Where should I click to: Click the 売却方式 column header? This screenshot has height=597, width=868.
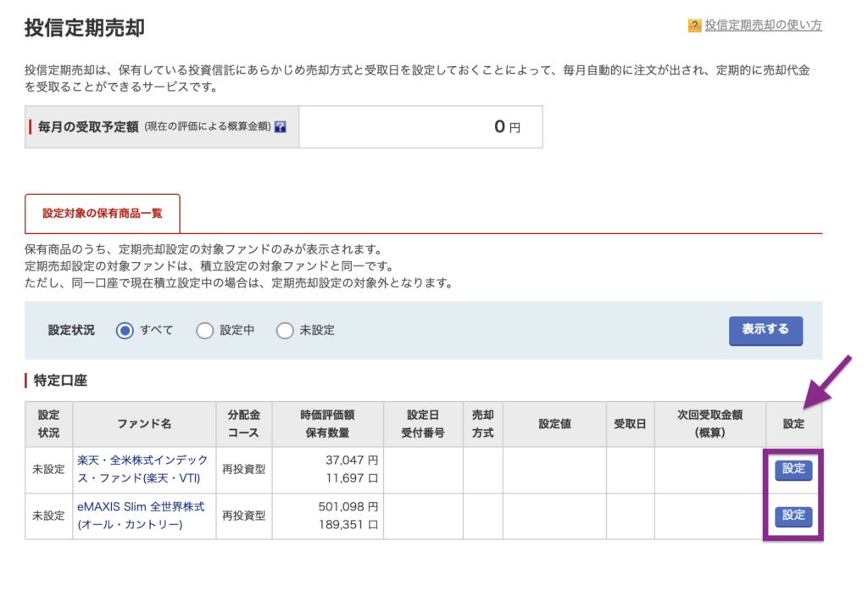pos(482,423)
